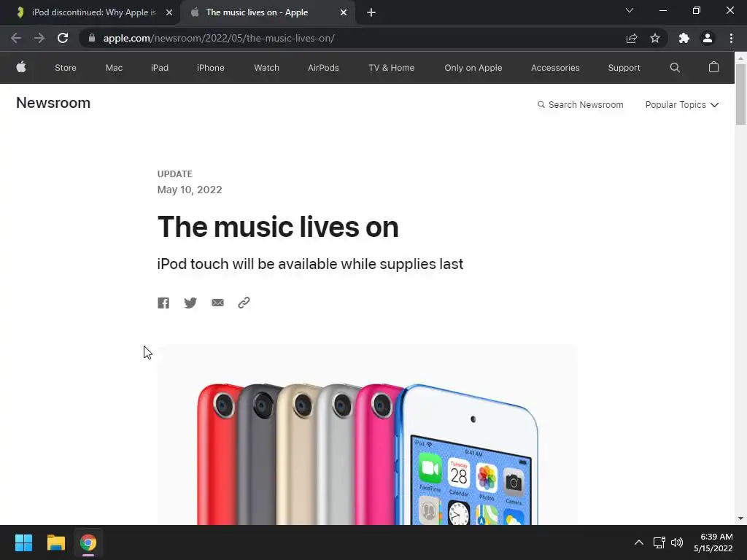This screenshot has width=747, height=560.
Task: Click the headline The music lives on
Action: pyautogui.click(x=278, y=227)
